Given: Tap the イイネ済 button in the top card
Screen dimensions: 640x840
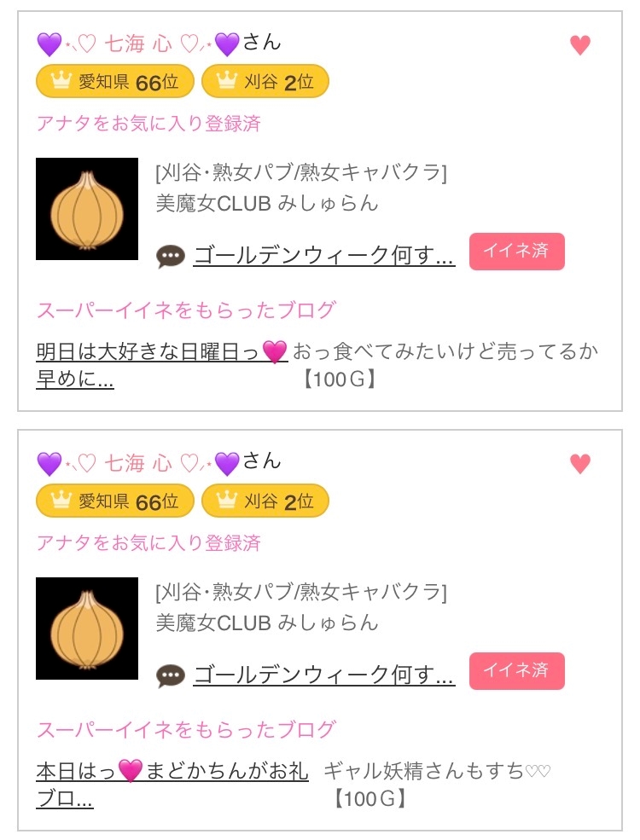Looking at the screenshot, I should click(x=516, y=252).
